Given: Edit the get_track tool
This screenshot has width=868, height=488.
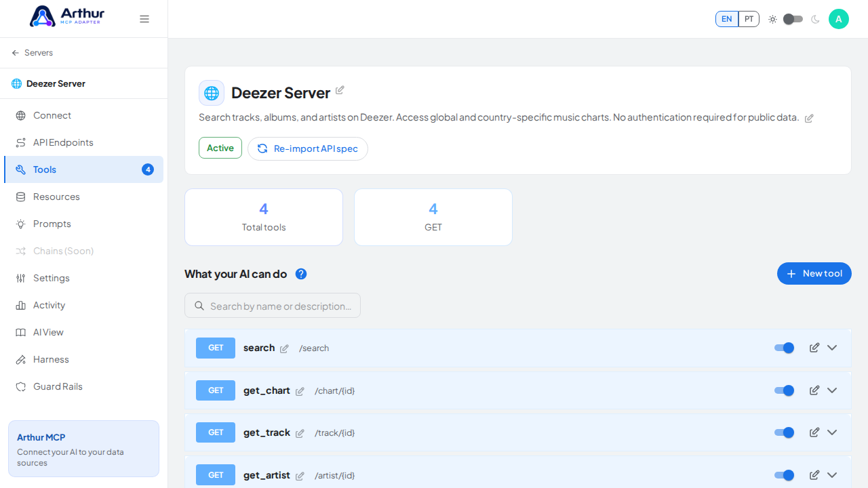Looking at the screenshot, I should tap(814, 432).
